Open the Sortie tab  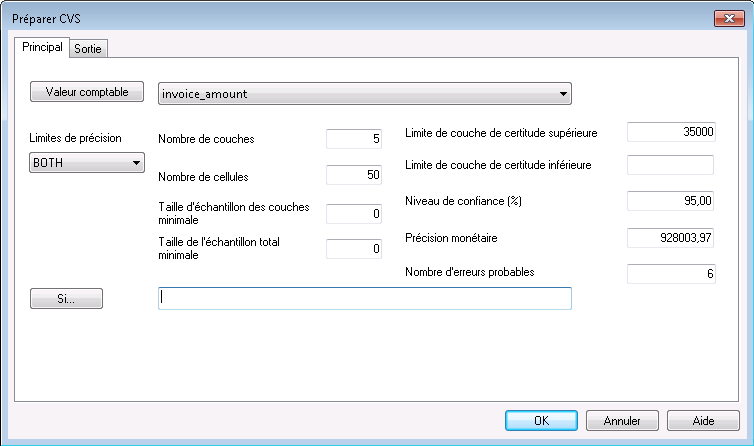pos(88,48)
